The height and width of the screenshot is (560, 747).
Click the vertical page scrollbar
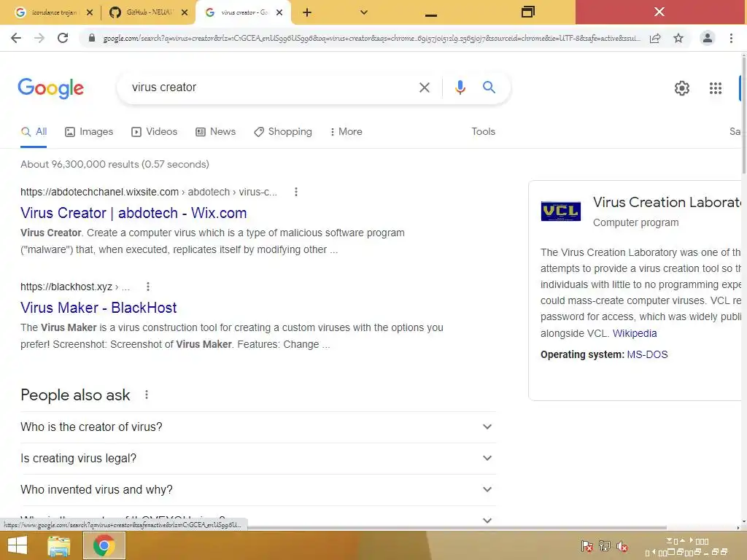coord(743,114)
